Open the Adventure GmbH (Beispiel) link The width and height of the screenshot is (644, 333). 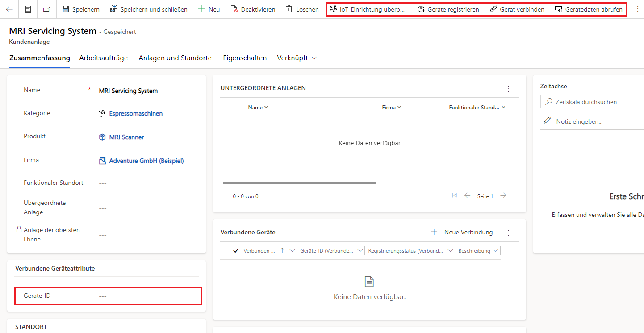(146, 161)
